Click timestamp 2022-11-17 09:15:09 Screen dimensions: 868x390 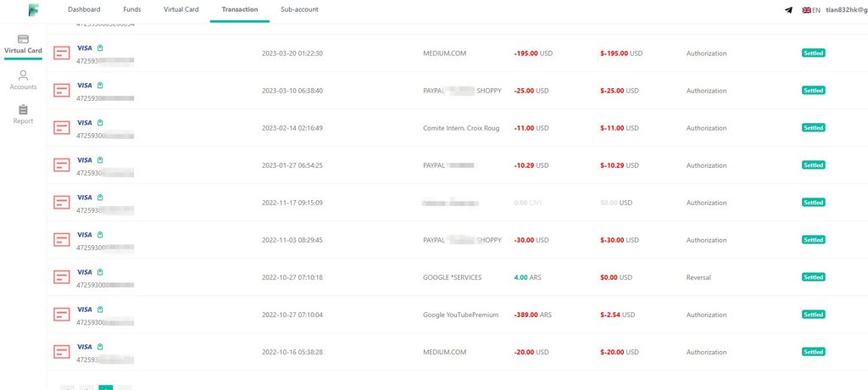[292, 203]
